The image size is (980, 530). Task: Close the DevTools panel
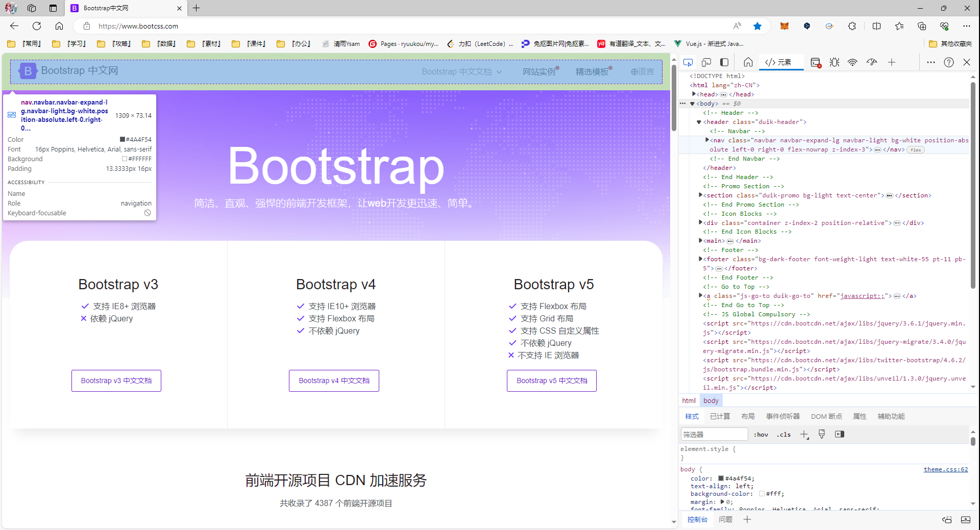point(967,62)
